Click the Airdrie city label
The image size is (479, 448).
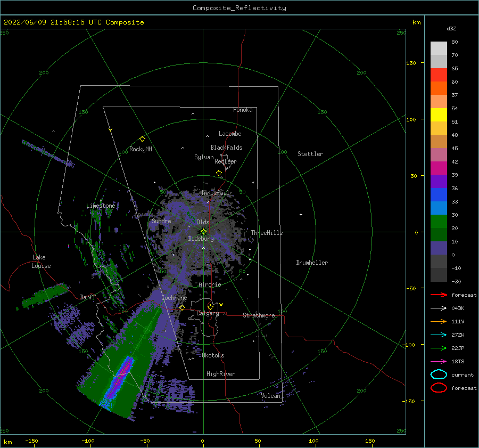pos(210,284)
